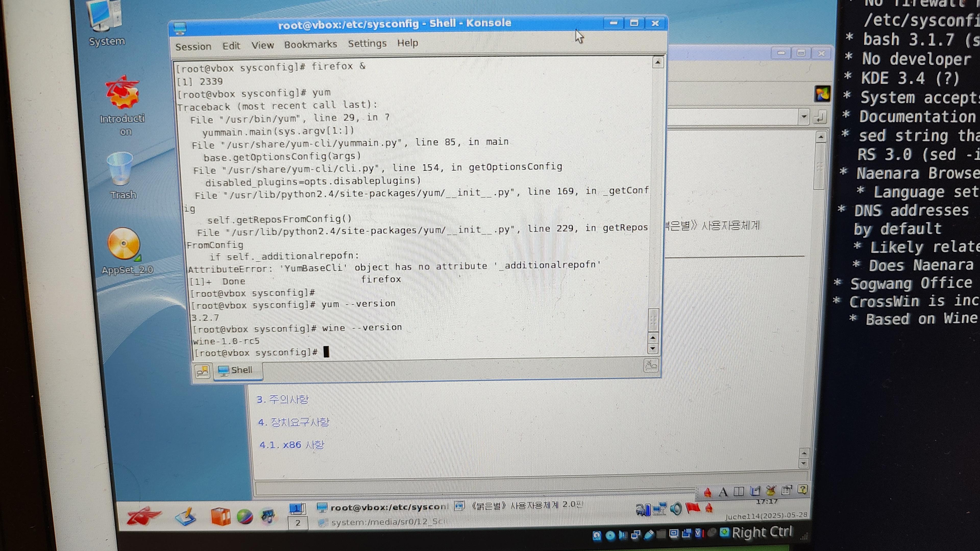The image size is (980, 551).
Task: Open the Help menu in Konsole
Action: 408,43
